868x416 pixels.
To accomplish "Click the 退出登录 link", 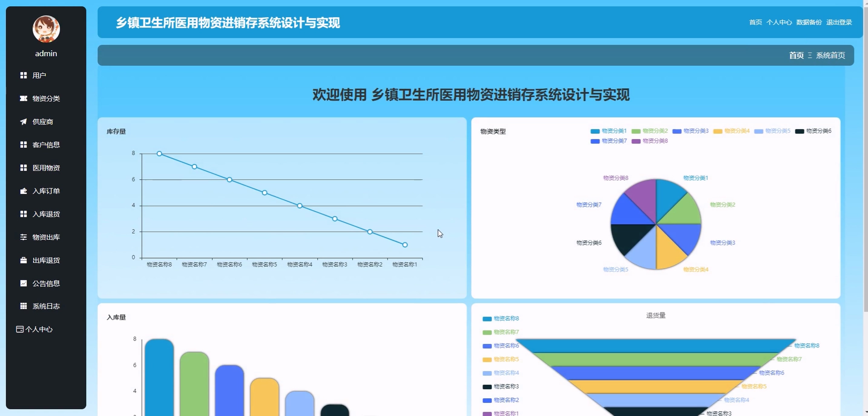I will (839, 22).
